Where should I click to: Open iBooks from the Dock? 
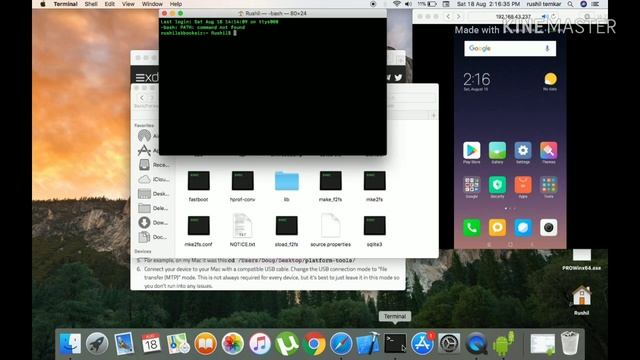point(205,344)
